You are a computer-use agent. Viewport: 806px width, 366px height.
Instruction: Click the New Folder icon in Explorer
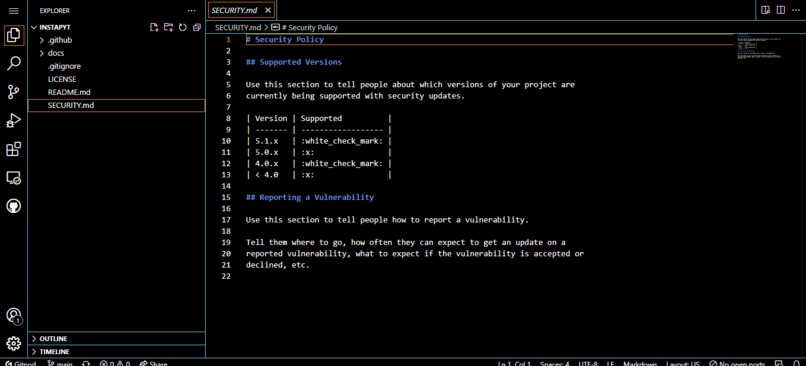(x=168, y=27)
